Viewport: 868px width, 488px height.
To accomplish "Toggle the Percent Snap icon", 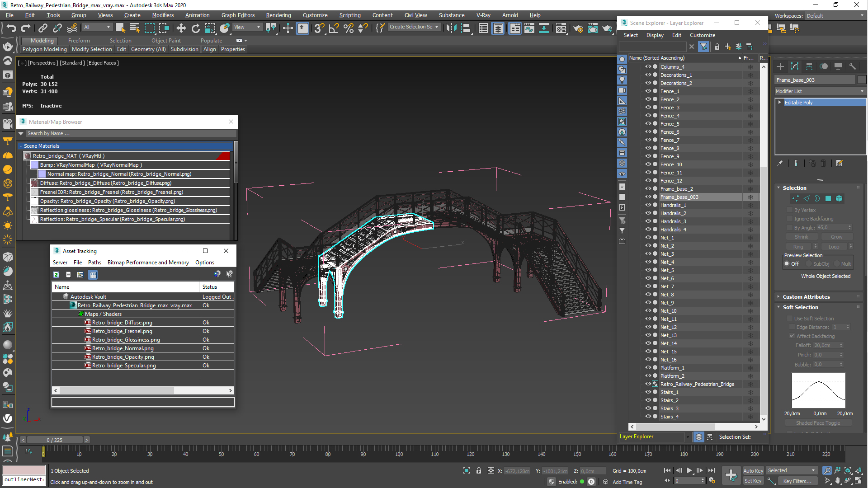I will 348,28.
